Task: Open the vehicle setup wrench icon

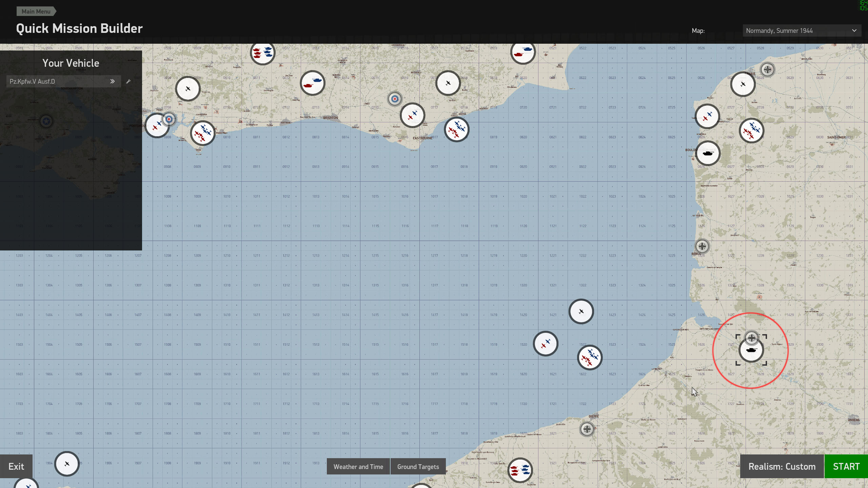Action: pyautogui.click(x=128, y=81)
